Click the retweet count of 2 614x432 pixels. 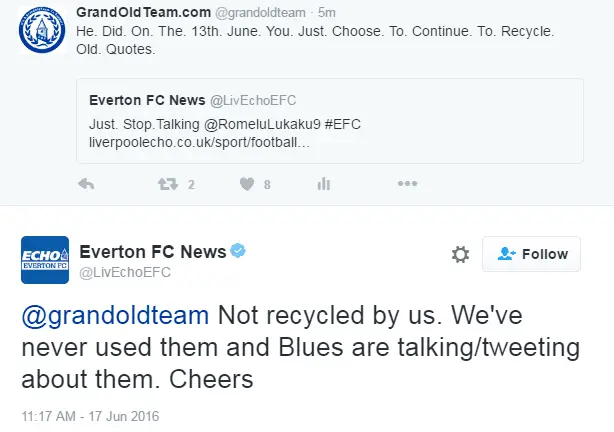191,184
